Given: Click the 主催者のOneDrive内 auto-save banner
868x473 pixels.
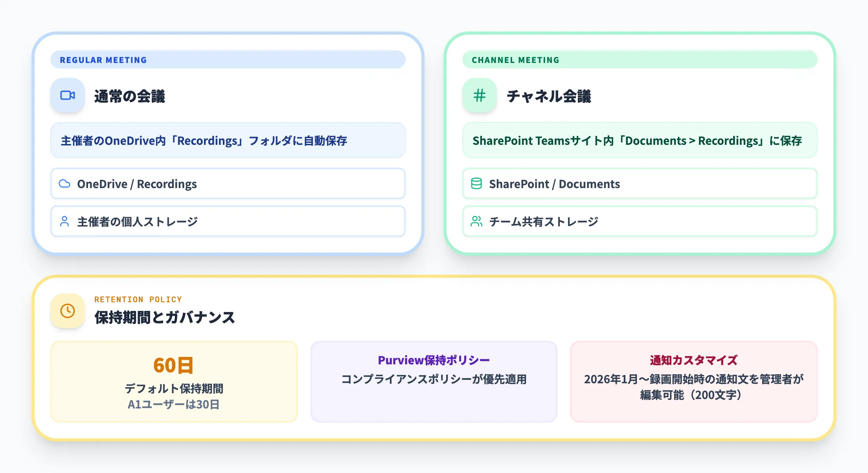Looking at the screenshot, I should click(227, 140).
